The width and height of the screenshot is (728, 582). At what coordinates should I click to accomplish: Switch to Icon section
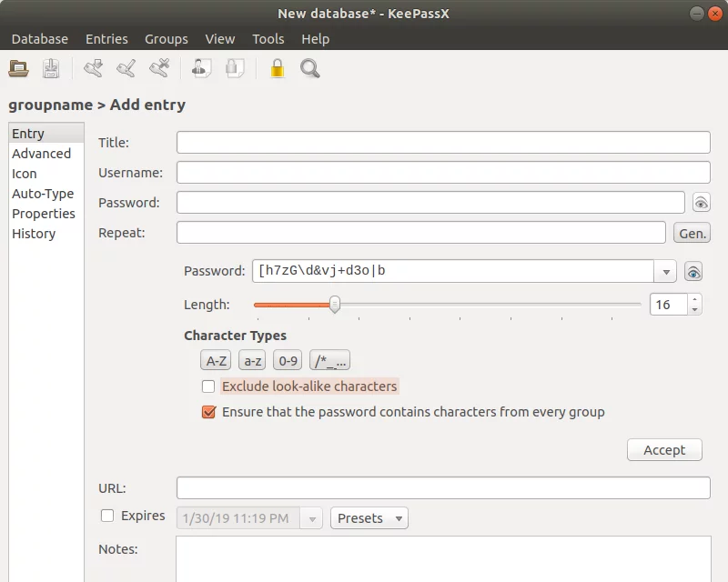46,174
